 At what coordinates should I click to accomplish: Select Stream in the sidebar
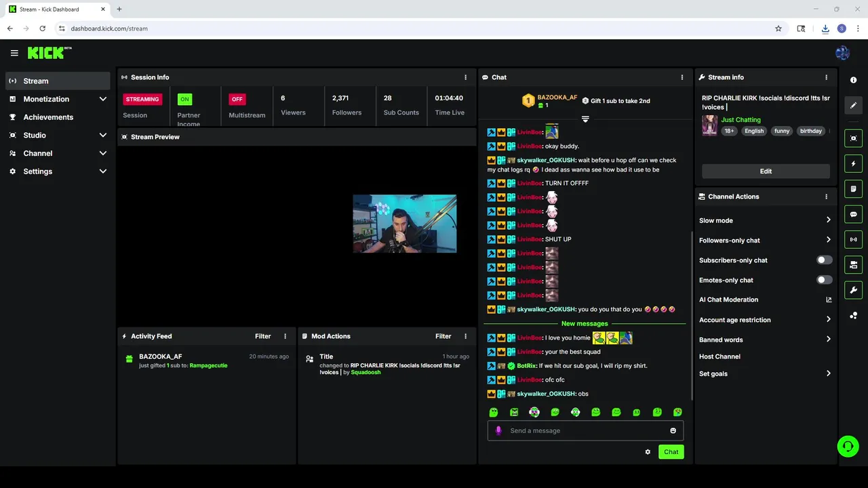click(58, 81)
